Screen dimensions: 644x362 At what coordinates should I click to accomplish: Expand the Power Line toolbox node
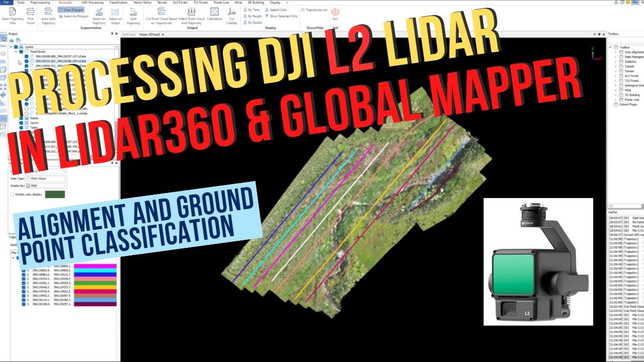616,99
